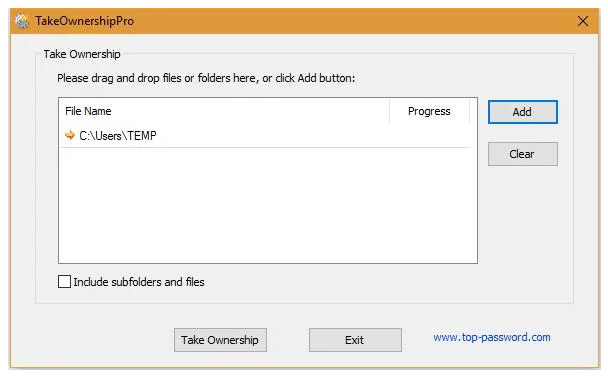This screenshot has width=608, height=379.
Task: Click the Take Ownership group box label
Action: 82,54
